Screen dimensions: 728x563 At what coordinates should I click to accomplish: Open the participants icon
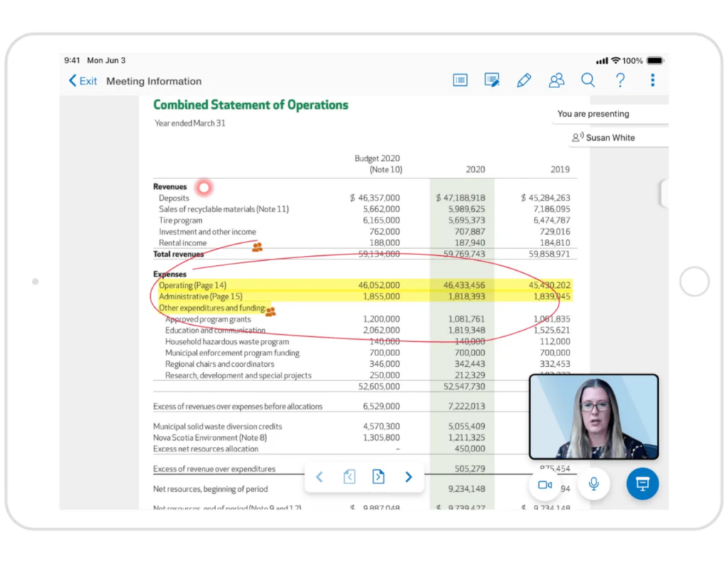556,80
